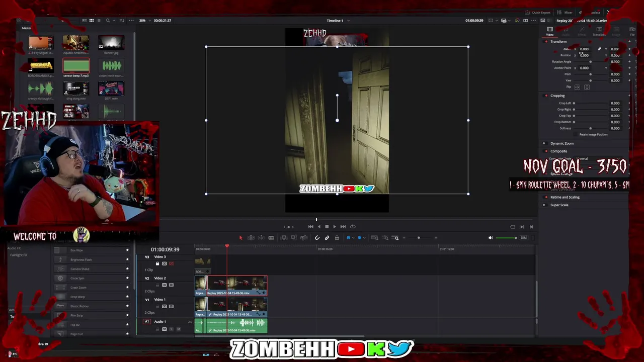Open the Marker color dropdown arrow
This screenshot has height=362, width=644.
tap(364, 238)
